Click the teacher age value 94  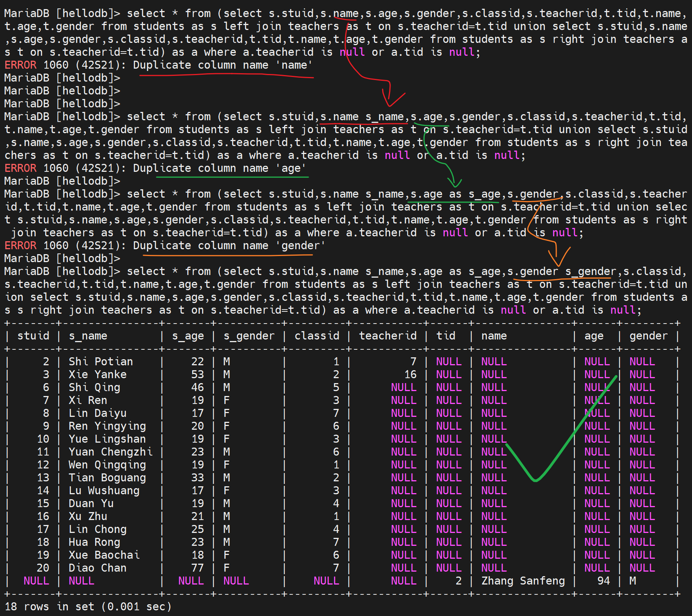(x=603, y=581)
